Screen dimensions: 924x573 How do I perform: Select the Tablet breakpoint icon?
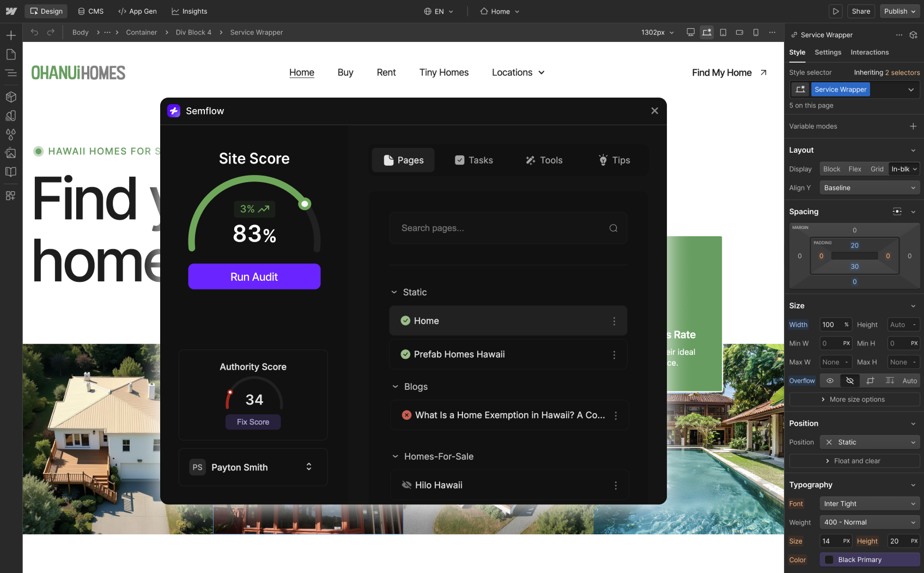(x=723, y=32)
